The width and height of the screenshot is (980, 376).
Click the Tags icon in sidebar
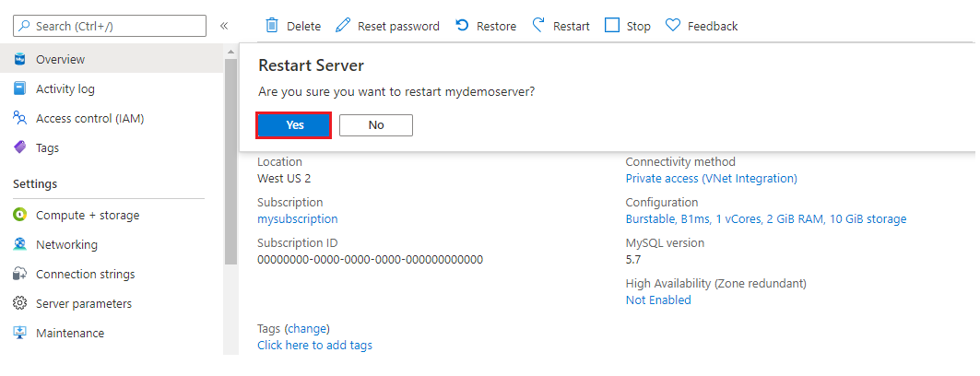[19, 147]
